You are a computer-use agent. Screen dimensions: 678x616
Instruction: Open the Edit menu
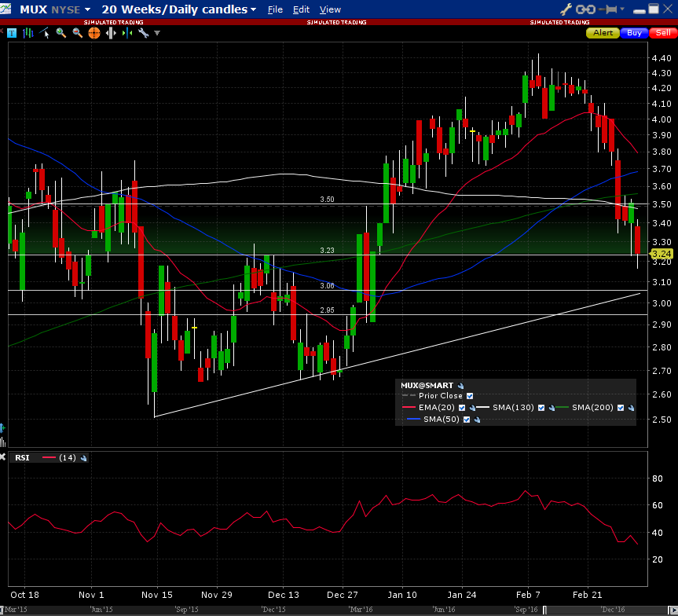click(301, 9)
